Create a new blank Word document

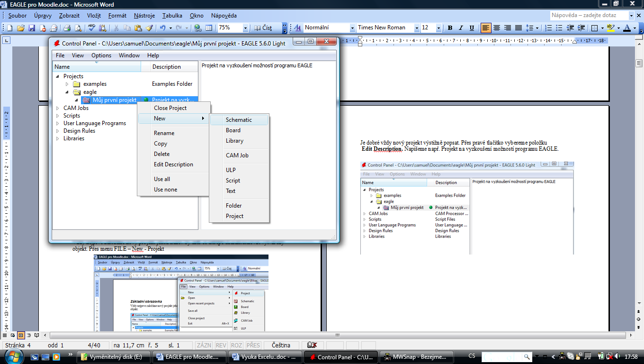10,28
